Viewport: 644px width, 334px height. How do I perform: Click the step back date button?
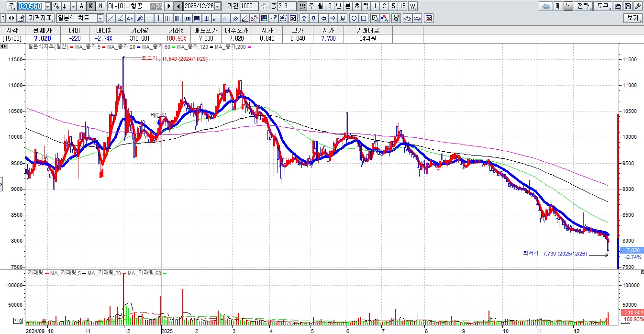tap(178, 6)
